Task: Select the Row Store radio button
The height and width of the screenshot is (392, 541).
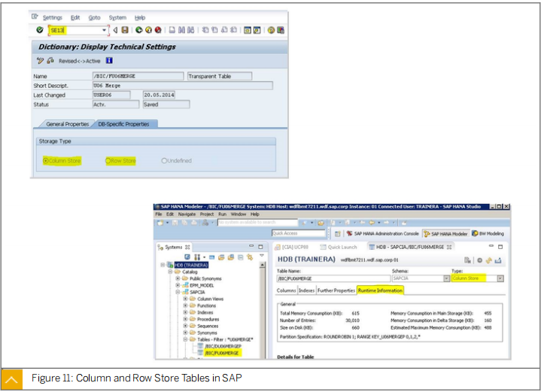Action: 108,160
